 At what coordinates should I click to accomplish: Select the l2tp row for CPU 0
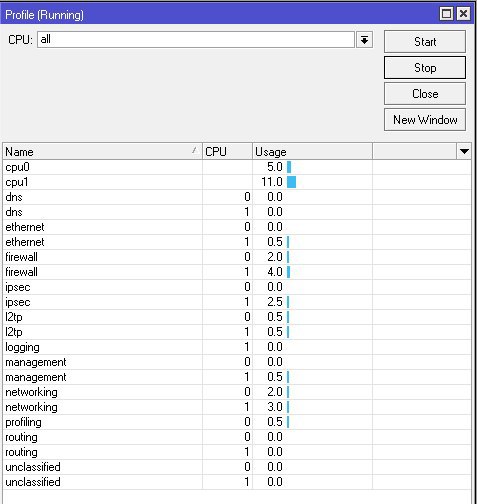[x=237, y=317]
